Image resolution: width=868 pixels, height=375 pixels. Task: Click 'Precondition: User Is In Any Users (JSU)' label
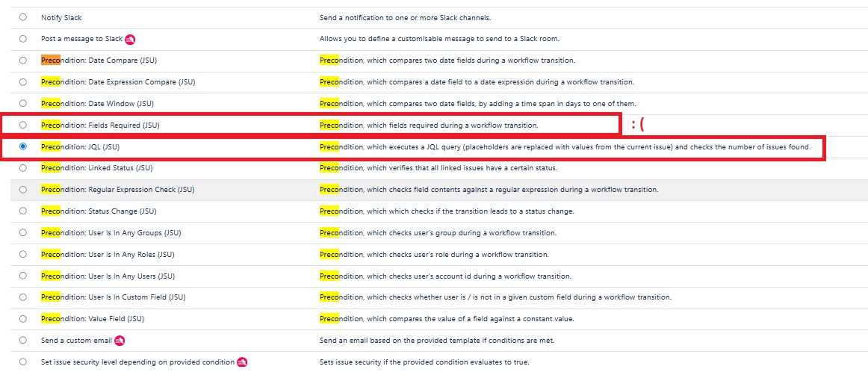pos(108,276)
